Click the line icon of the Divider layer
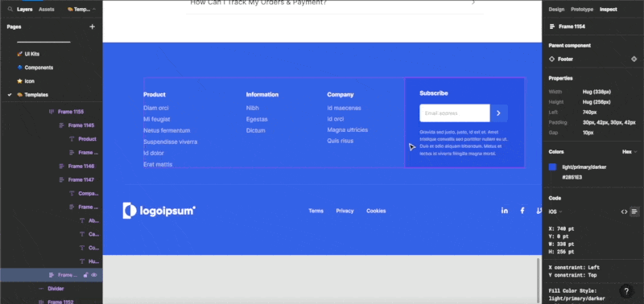Image resolution: width=644 pixels, height=304 pixels. tap(41, 289)
